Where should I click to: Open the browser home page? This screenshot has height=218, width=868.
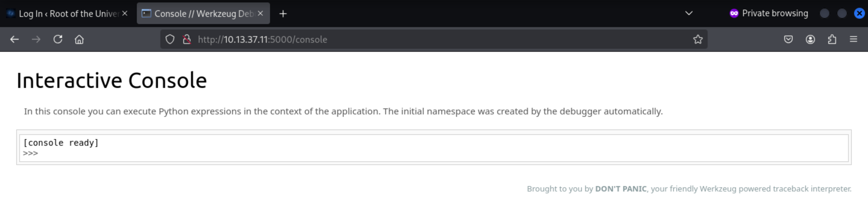(x=79, y=39)
